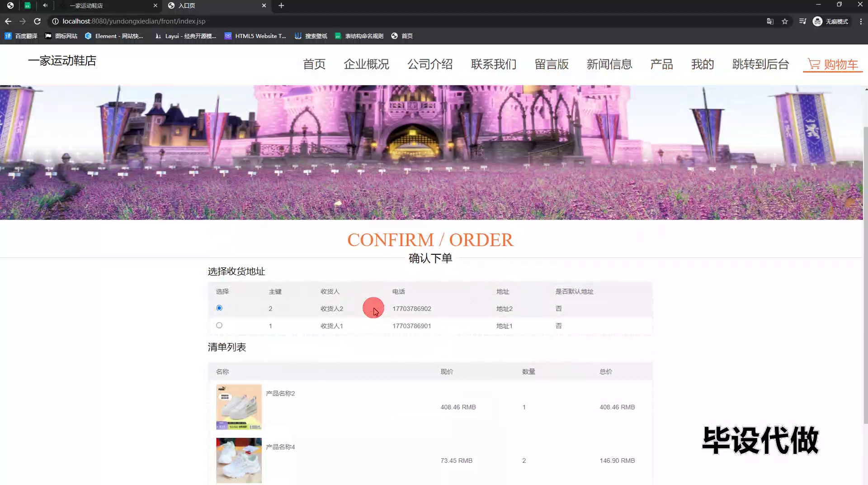Click 产品名称2 product name

280,393
